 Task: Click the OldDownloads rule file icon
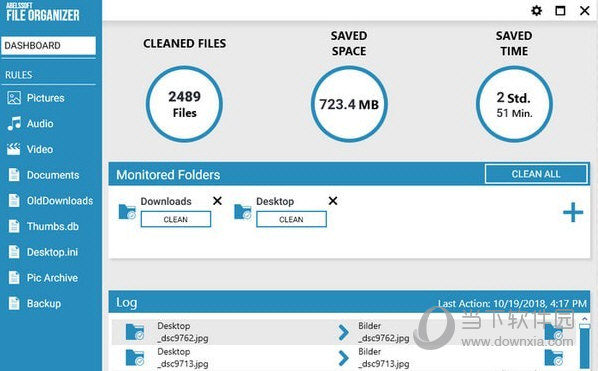(14, 201)
